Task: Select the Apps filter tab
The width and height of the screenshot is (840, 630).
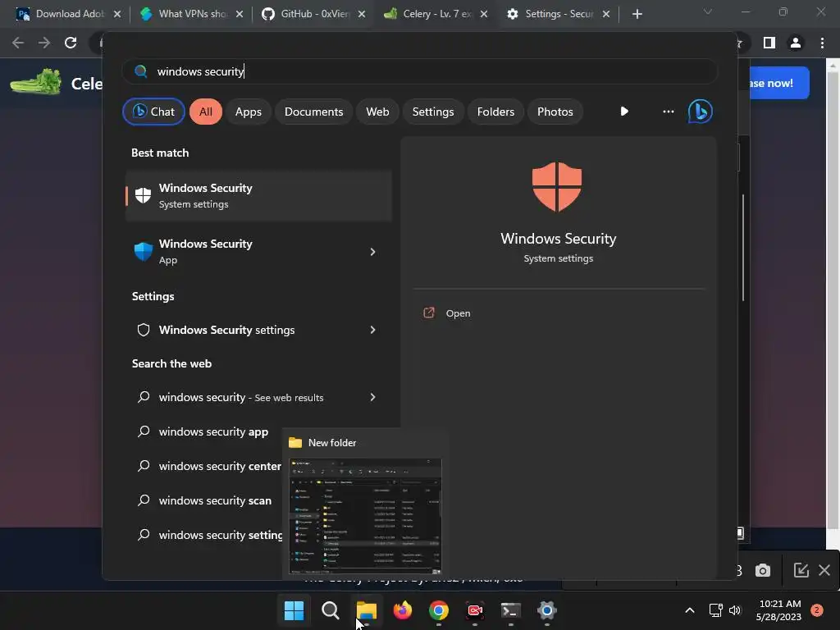Action: [x=248, y=112]
